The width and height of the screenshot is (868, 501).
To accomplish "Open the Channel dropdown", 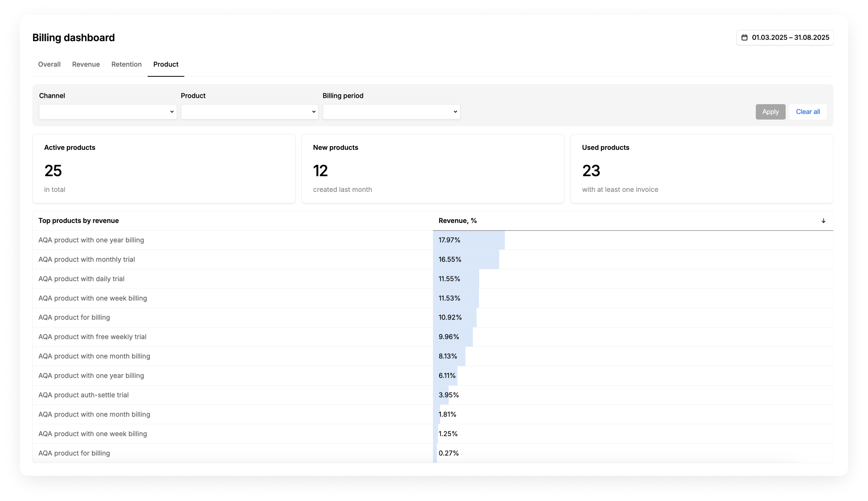I will pyautogui.click(x=108, y=112).
